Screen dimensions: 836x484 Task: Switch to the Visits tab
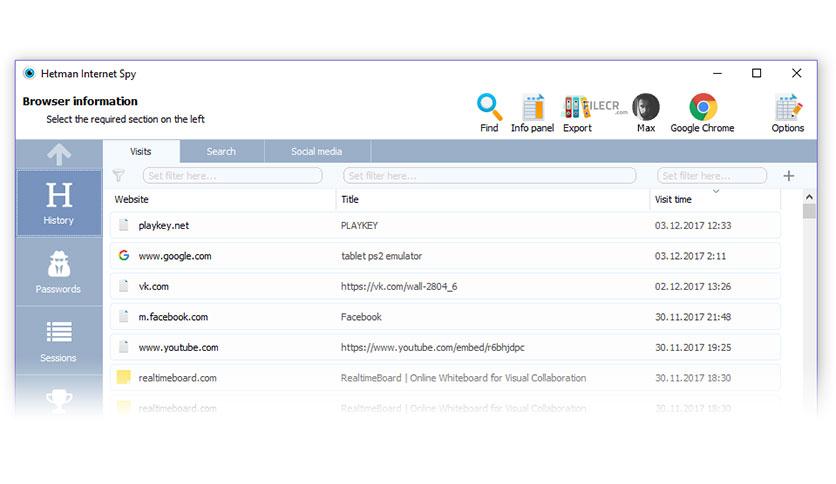click(141, 151)
